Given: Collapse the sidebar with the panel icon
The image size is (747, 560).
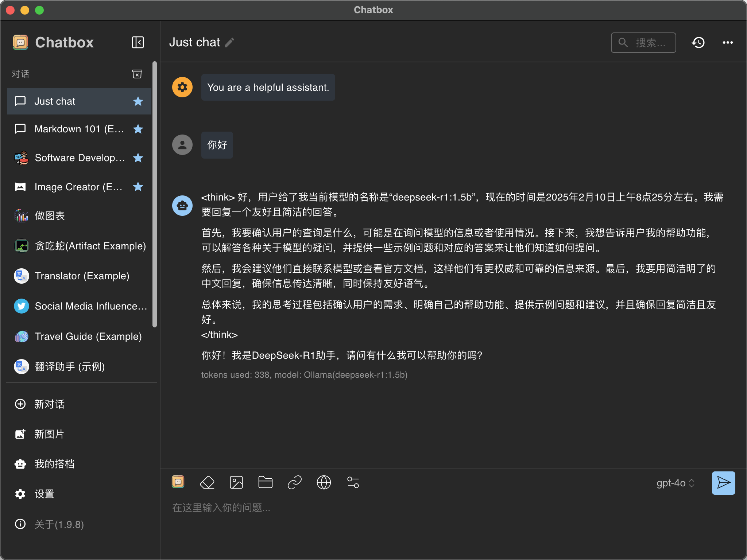Looking at the screenshot, I should point(138,42).
